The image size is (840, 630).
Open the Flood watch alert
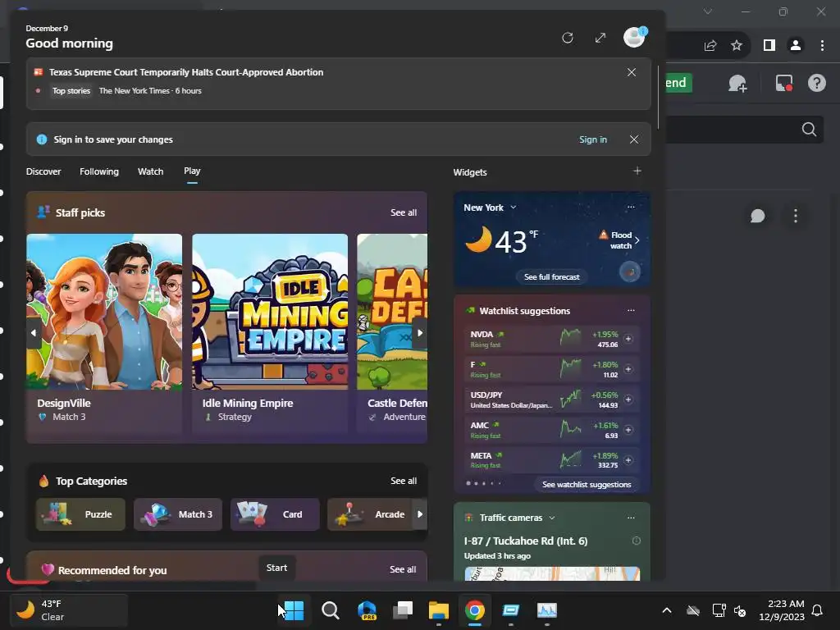pos(619,240)
